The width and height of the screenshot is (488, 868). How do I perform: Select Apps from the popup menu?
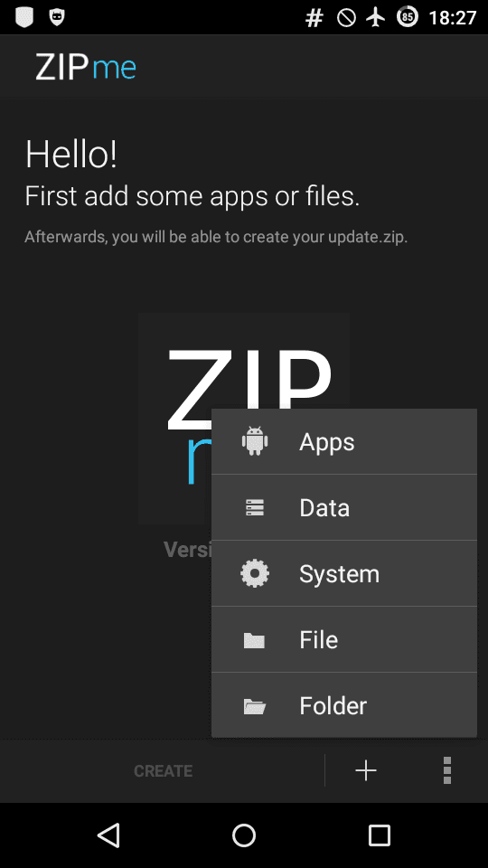click(344, 441)
